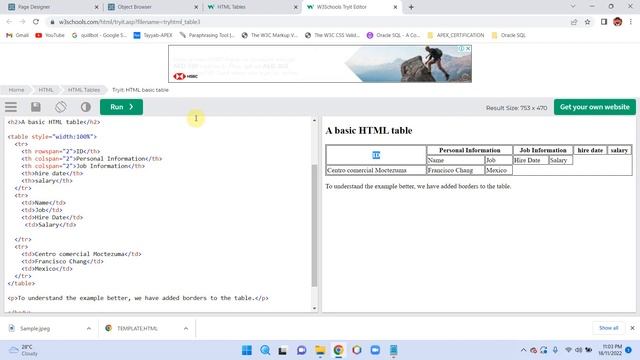Share this page icon in address bar
This screenshot has width=640, height=360.
[574, 22]
